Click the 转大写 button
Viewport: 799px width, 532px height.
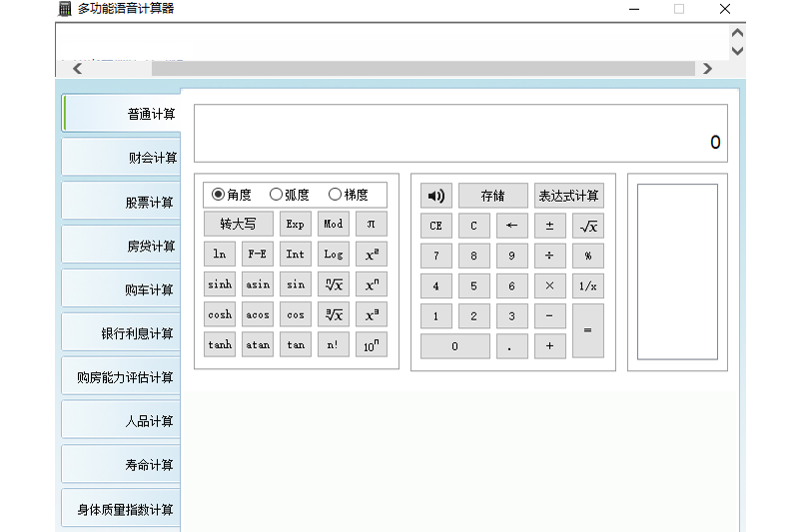238,224
